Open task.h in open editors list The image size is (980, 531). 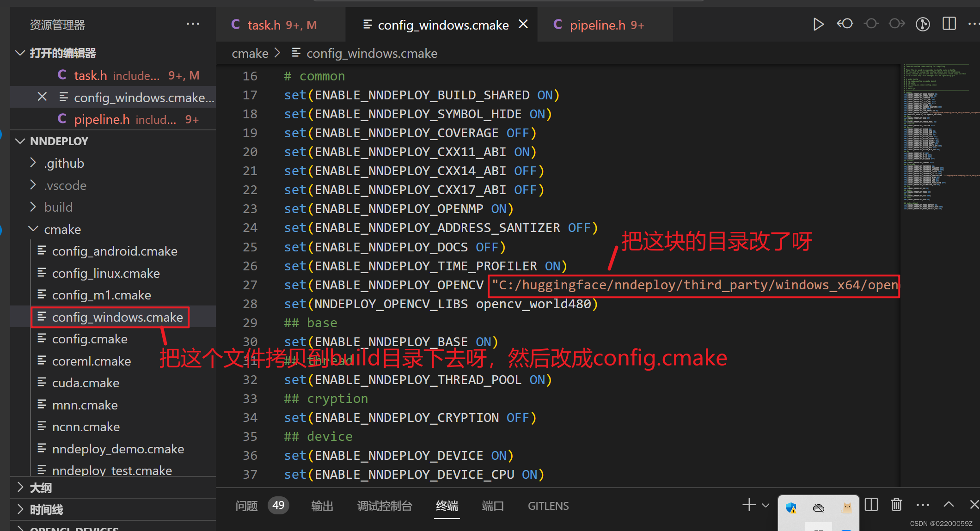click(113, 75)
